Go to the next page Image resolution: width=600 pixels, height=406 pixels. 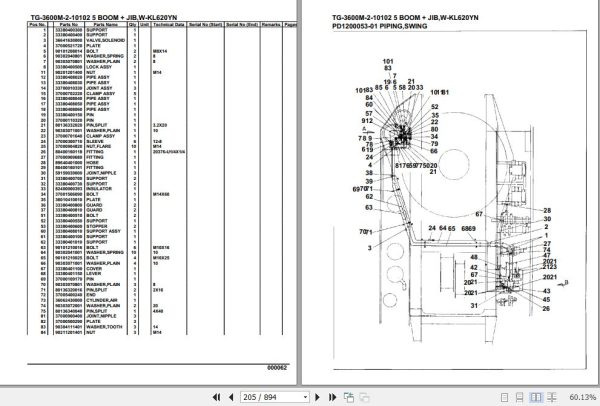coord(317,397)
